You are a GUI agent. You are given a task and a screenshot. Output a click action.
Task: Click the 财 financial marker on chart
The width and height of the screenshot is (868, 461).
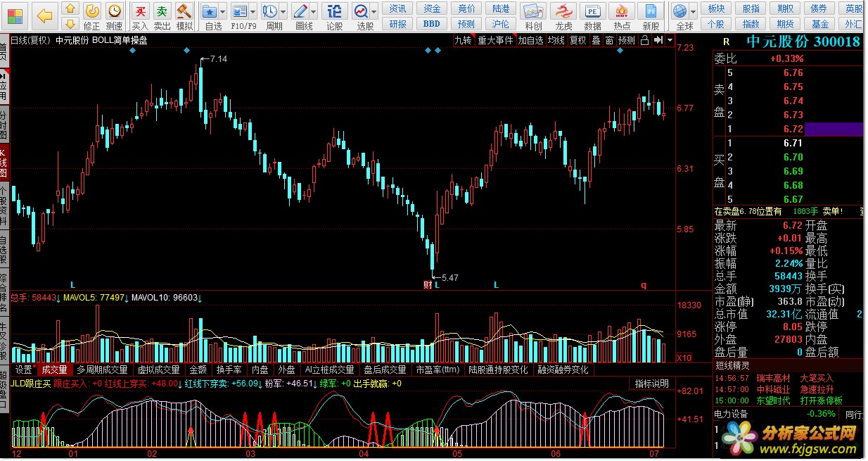pos(428,285)
